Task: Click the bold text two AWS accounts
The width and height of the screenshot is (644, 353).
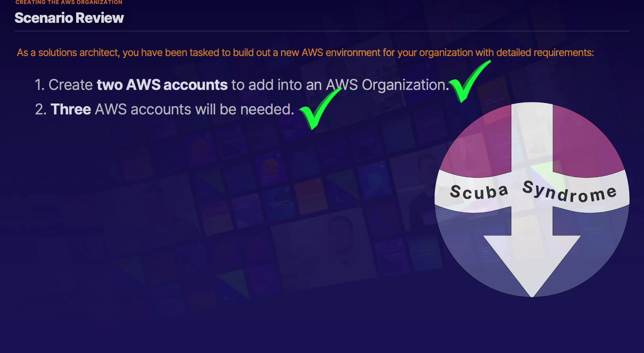Action: coord(162,85)
